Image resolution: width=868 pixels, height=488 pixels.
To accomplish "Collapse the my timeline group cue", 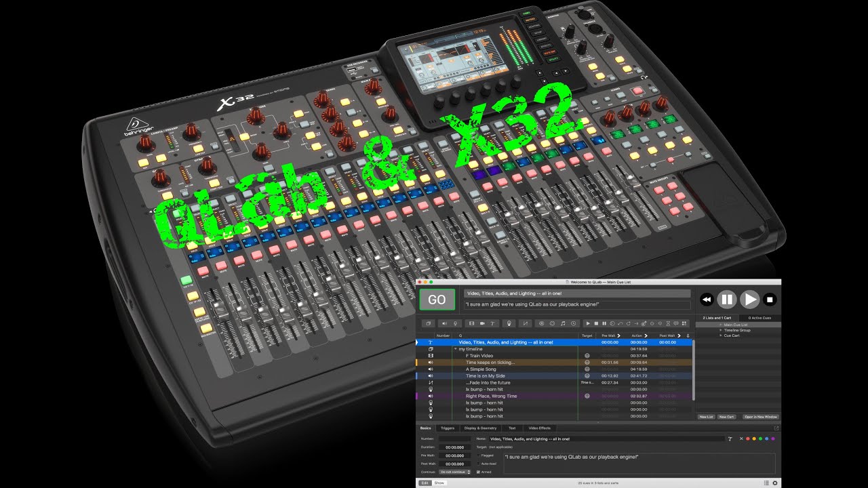I will (455, 349).
